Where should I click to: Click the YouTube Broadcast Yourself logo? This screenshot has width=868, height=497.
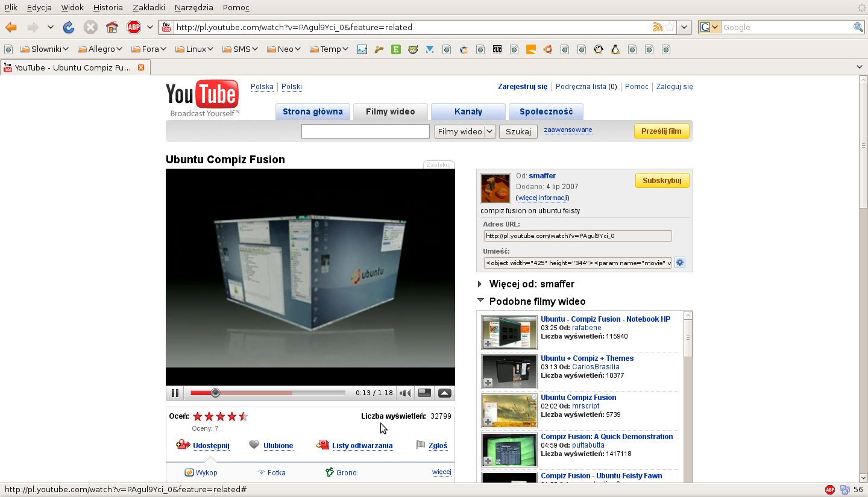point(203,98)
